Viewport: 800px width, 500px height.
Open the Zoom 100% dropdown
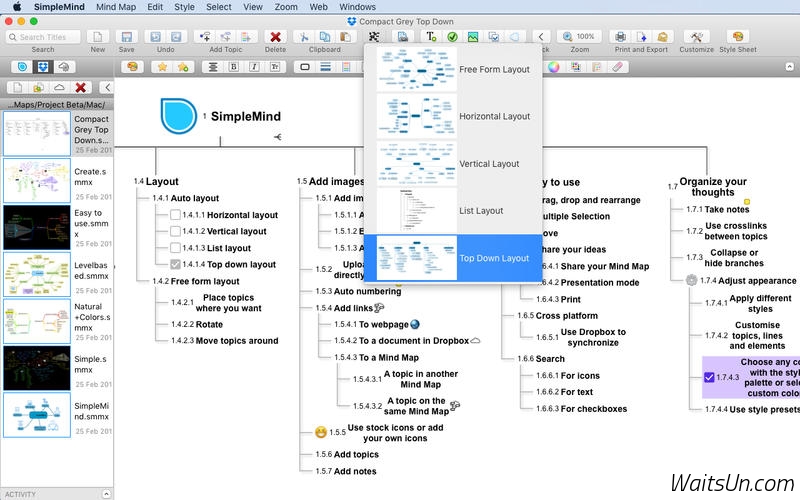580,37
